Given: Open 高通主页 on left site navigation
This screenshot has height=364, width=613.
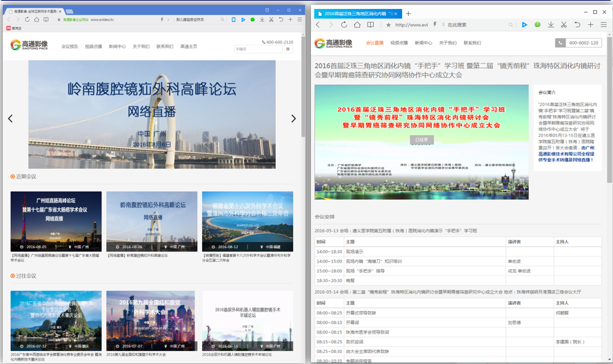Looking at the screenshot, I should point(189,46).
